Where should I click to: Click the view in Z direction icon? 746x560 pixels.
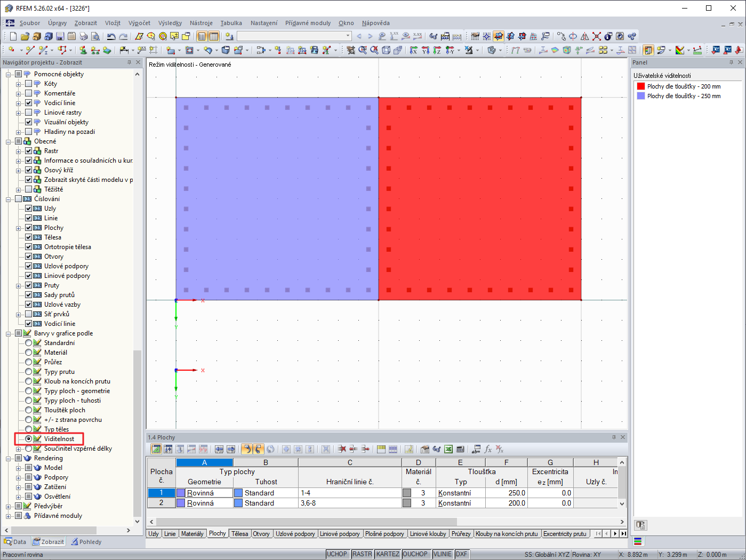[437, 50]
